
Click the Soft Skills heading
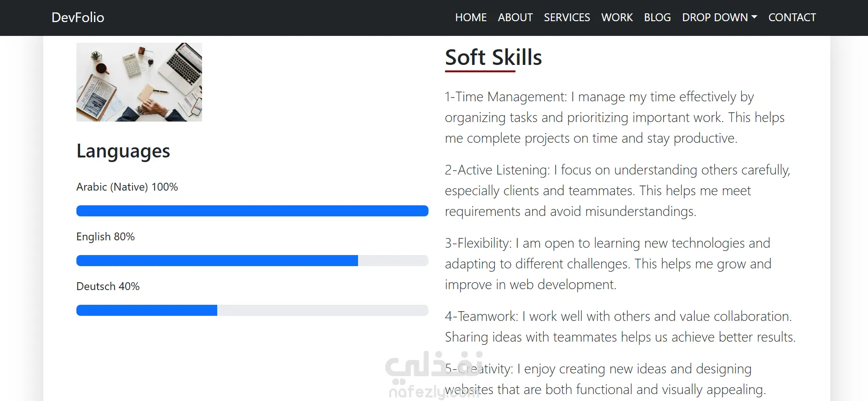493,58
